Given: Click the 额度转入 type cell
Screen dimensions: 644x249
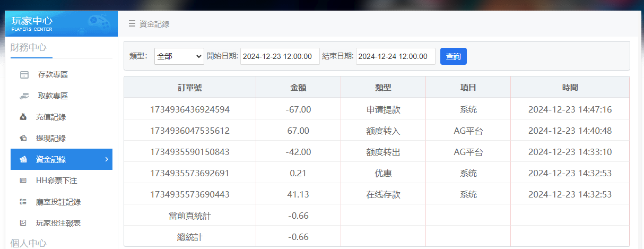Looking at the screenshot, I should point(383,131).
